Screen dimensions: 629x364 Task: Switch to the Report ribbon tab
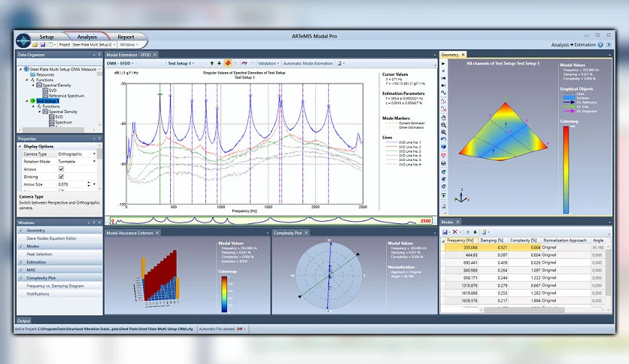click(126, 37)
